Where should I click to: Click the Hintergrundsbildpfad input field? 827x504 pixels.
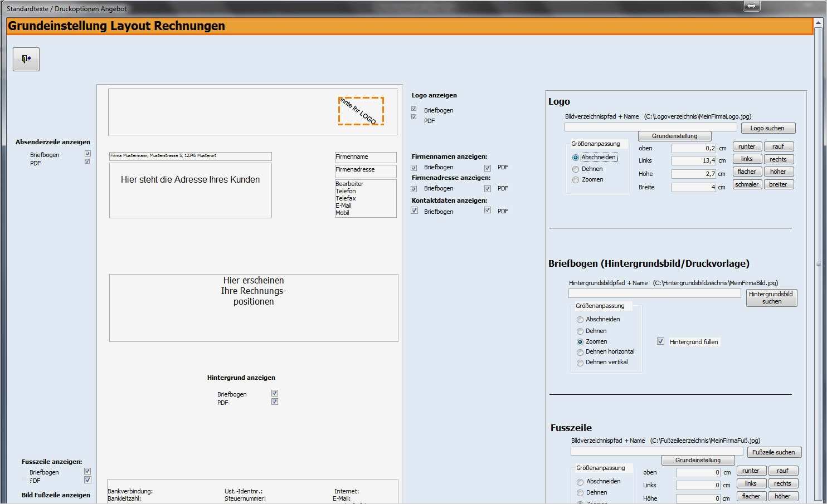654,293
